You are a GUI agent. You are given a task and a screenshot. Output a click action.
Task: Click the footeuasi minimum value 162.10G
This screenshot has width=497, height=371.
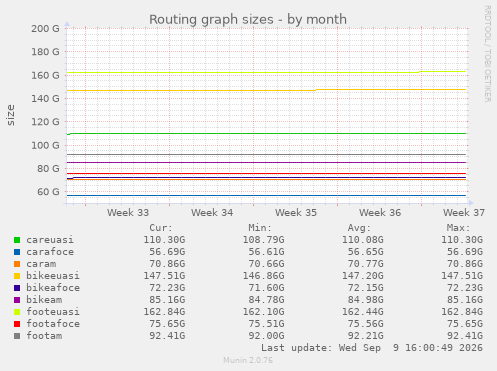click(x=263, y=312)
